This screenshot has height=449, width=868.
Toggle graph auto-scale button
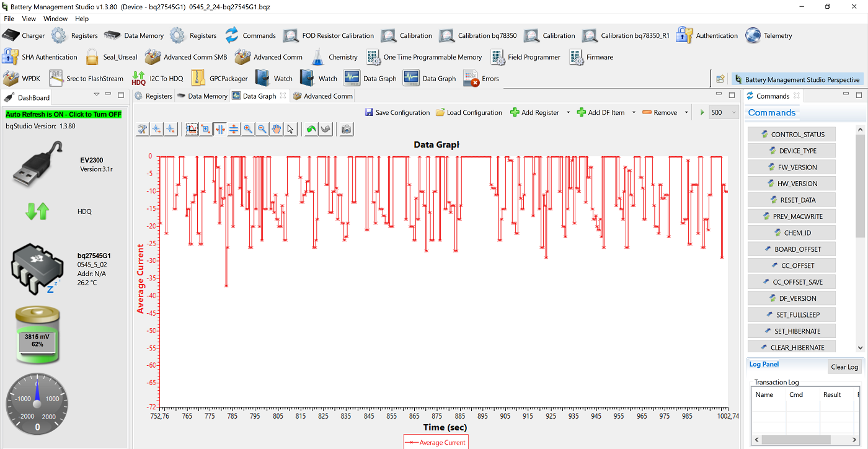click(x=192, y=129)
